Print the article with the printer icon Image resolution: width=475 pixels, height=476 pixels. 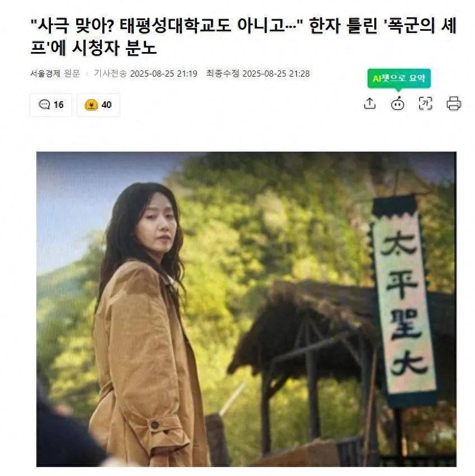coord(454,103)
